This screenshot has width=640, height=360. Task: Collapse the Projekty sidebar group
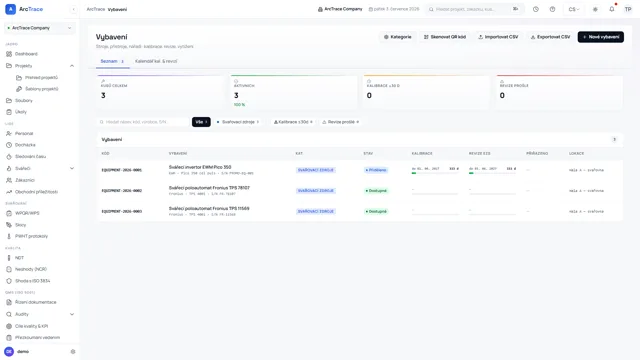pyautogui.click(x=72, y=66)
